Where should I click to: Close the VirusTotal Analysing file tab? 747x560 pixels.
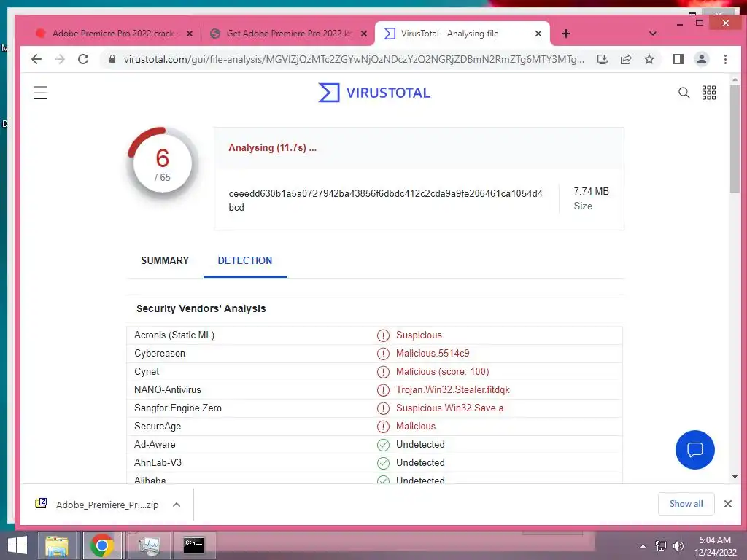coord(538,34)
